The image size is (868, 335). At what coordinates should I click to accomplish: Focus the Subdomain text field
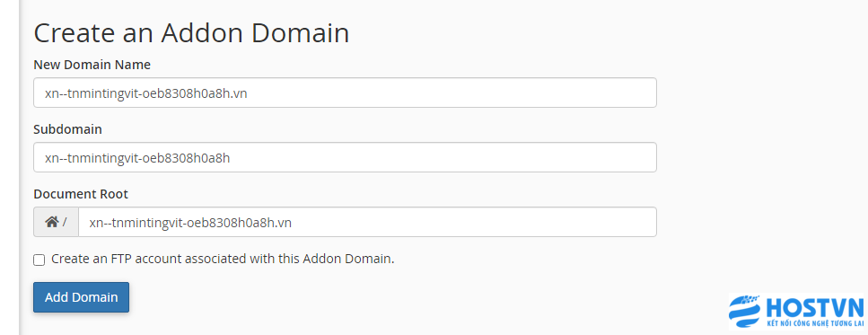(x=345, y=157)
